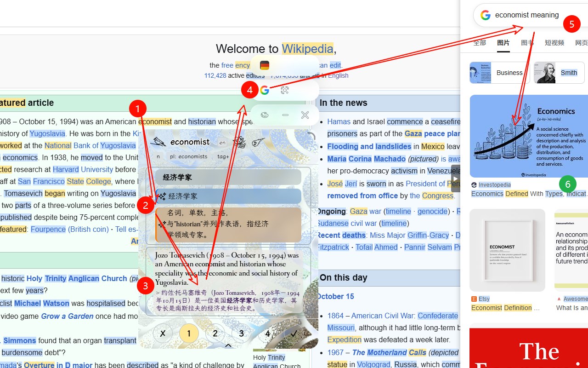Screen dimensions: 588x368
Task: Set word familiarity level to 1
Action: click(189, 333)
